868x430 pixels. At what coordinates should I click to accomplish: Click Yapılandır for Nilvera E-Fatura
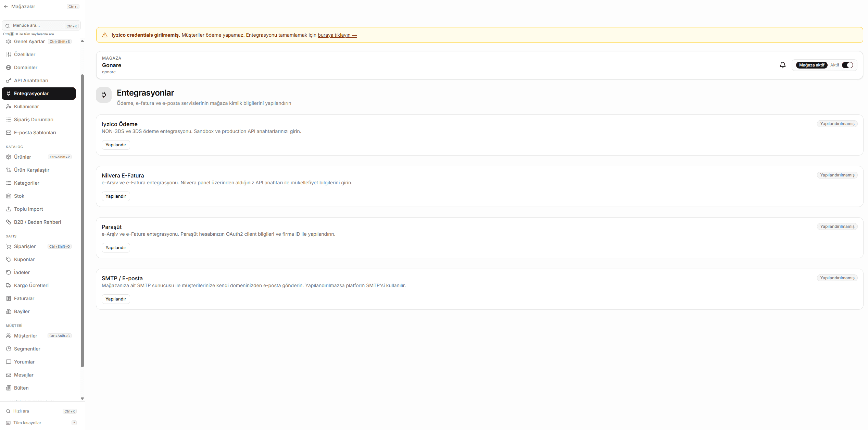(x=116, y=196)
